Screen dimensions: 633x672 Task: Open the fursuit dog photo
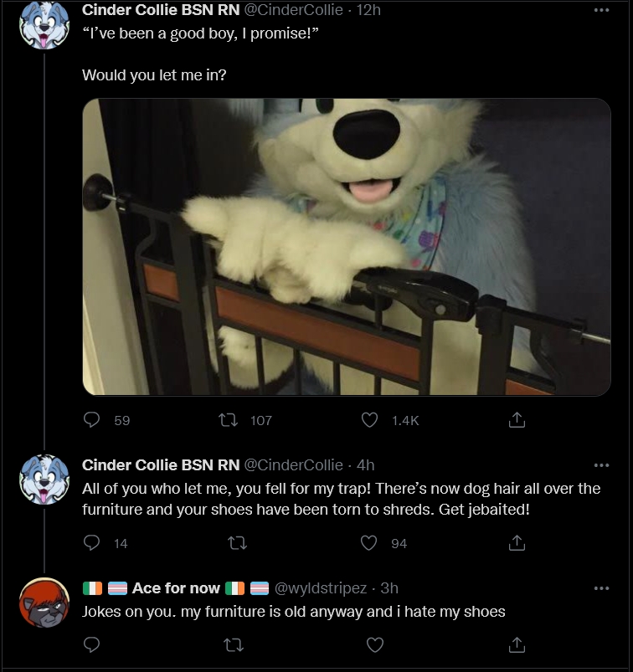click(x=347, y=247)
